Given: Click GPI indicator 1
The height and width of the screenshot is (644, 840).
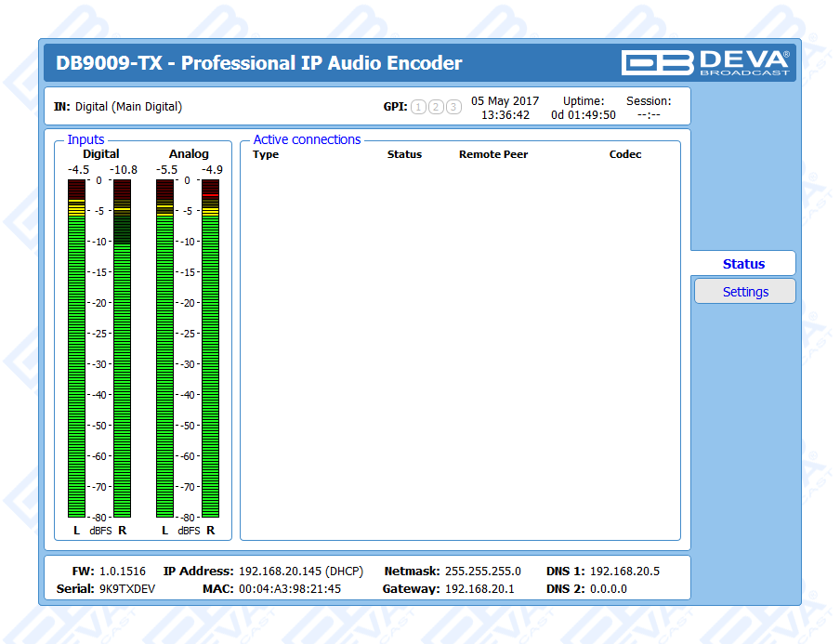Looking at the screenshot, I should (x=418, y=107).
